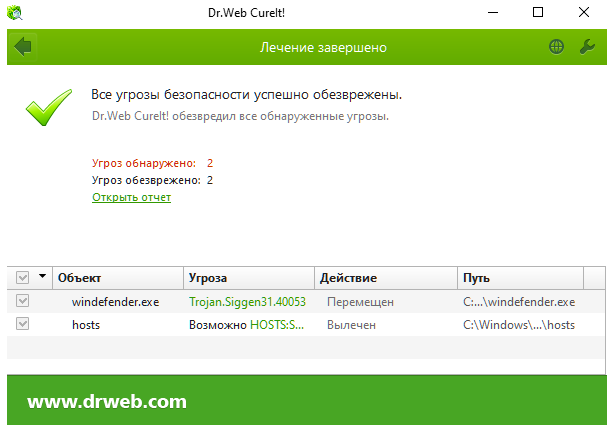The height and width of the screenshot is (425, 607).
Task: Click 'Угроз обнаружено: 2' text
Action: coord(152,163)
